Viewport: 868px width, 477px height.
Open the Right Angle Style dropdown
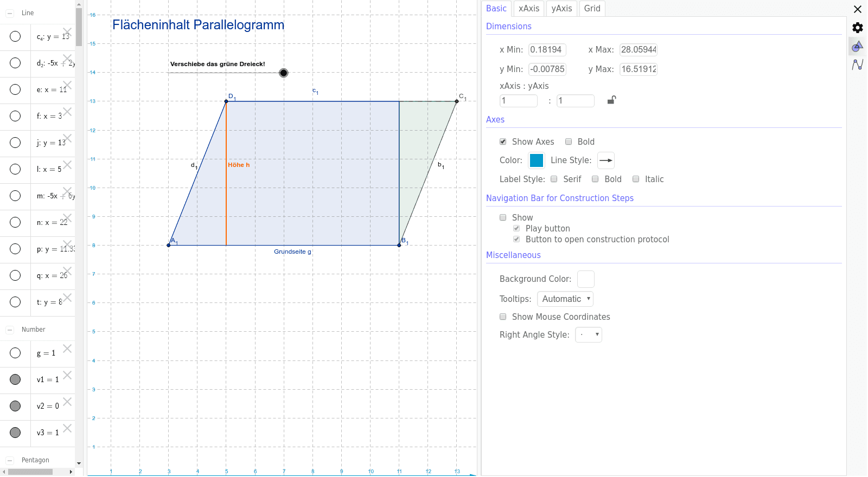(589, 335)
